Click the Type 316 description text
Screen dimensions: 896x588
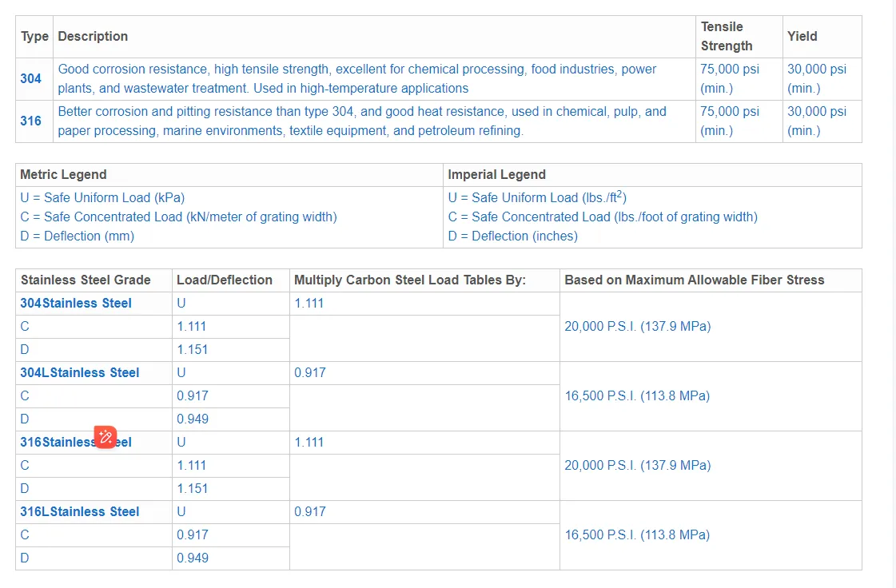click(x=362, y=121)
